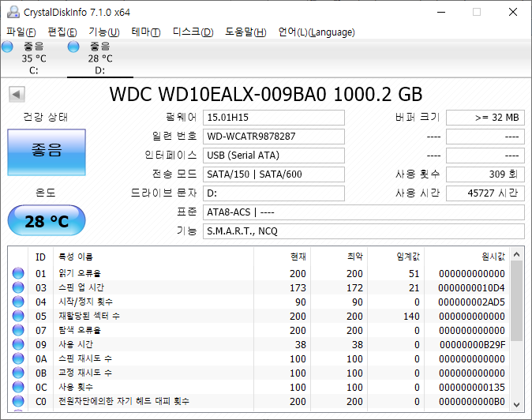The height and width of the screenshot is (420, 532).
Task: Click status orb for attribute 0A 스핀 재시도 수
Action: click(x=18, y=358)
